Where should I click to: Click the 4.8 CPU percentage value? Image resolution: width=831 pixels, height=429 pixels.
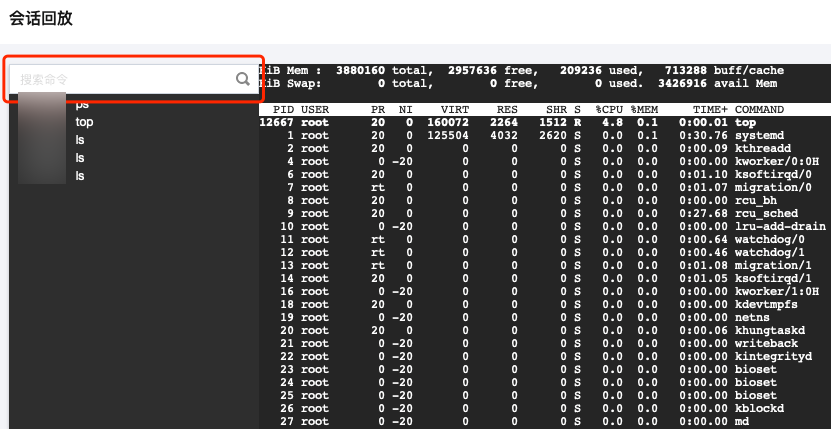[x=613, y=122]
